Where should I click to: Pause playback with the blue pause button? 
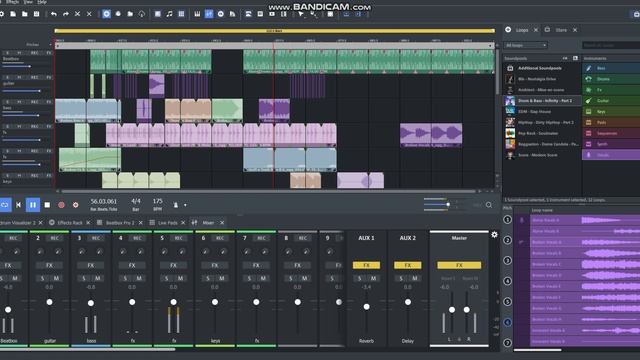[x=33, y=205]
